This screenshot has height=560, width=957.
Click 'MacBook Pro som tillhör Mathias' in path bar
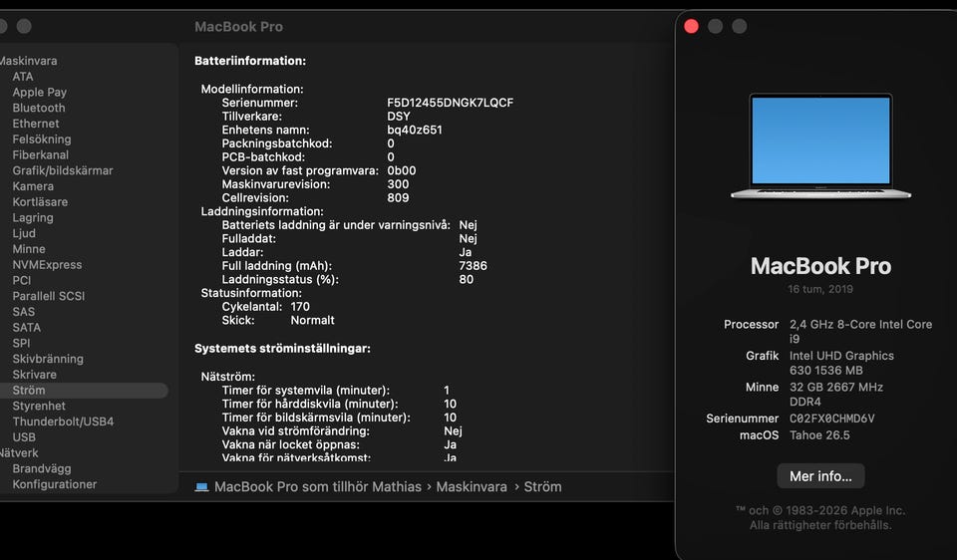click(x=317, y=487)
